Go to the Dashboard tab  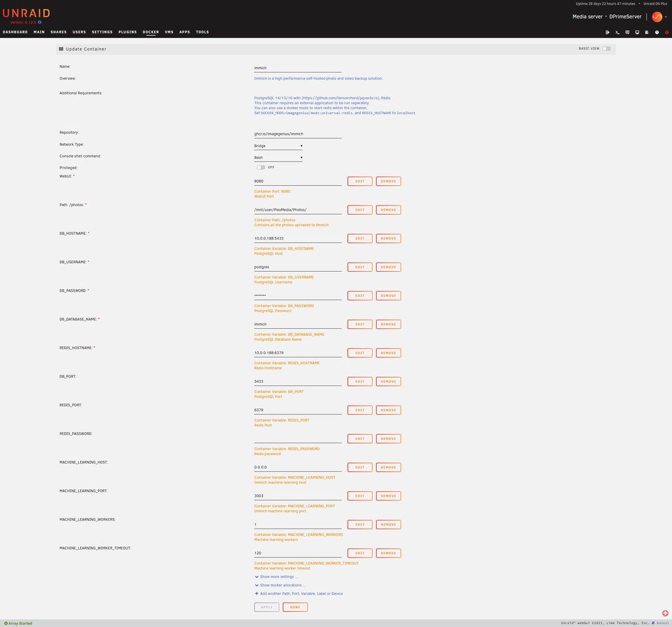click(x=15, y=32)
